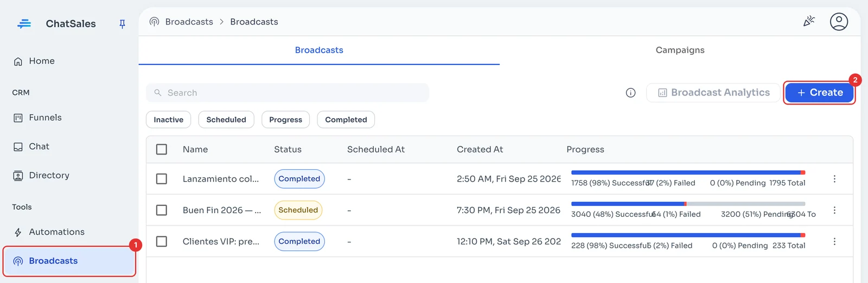Open the Buen Fin 2026 broadcast name
Viewport: 868px width, 283px height.
point(222,210)
